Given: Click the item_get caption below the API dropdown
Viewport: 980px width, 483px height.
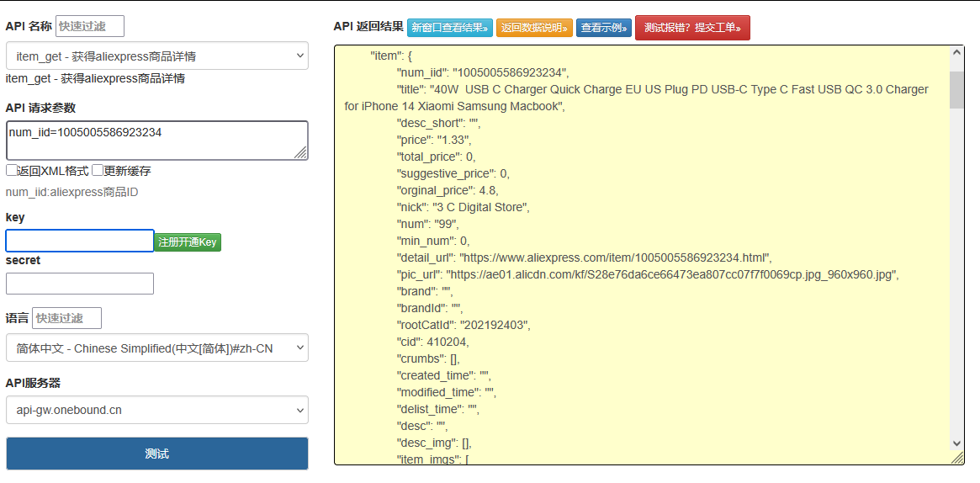Looking at the screenshot, I should point(95,78).
